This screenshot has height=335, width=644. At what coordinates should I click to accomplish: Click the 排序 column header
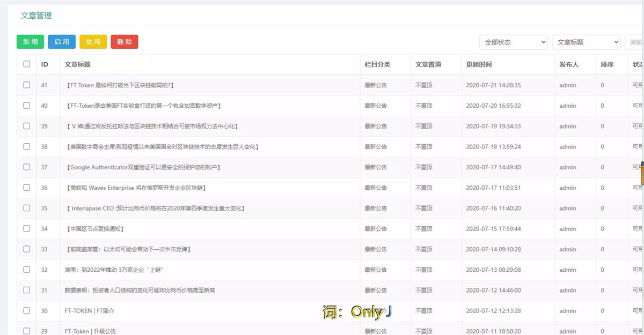(607, 64)
